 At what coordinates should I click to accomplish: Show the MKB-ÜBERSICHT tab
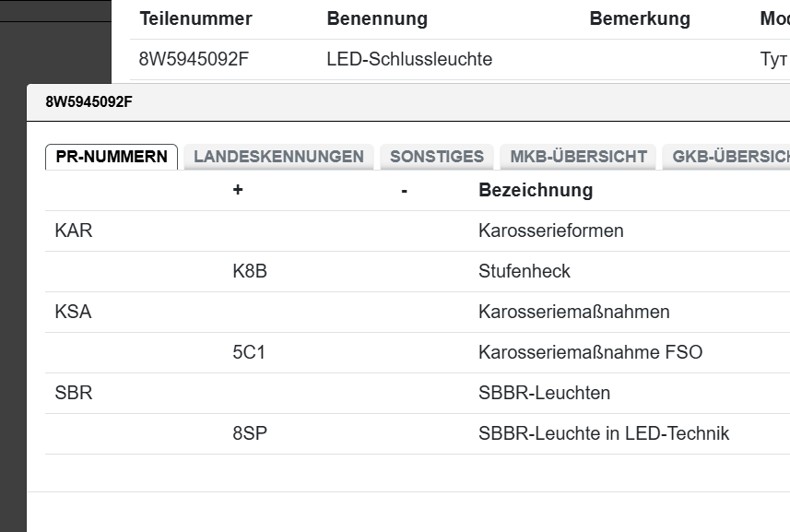[x=579, y=157]
